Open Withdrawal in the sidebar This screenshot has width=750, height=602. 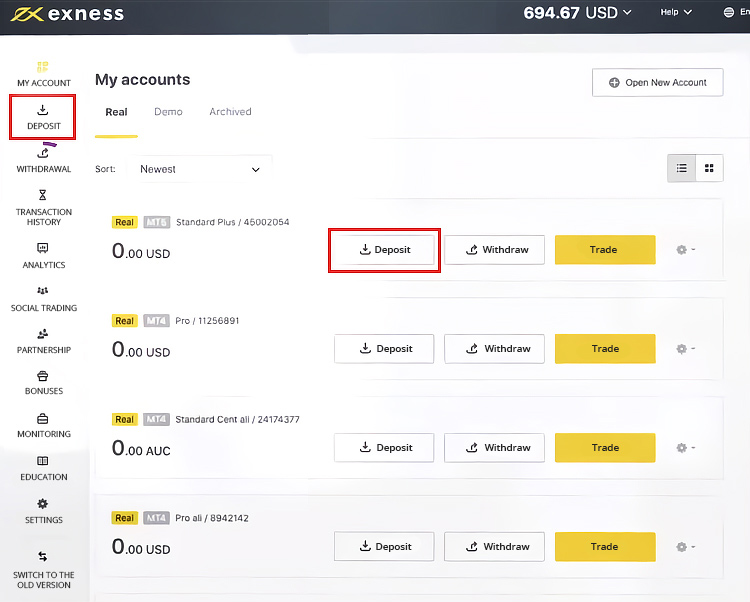43,160
